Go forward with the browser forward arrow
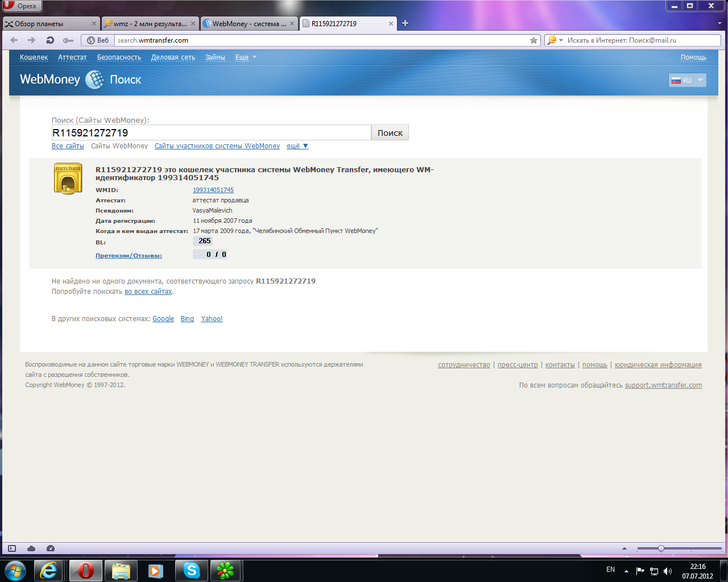The image size is (728, 582). [32, 40]
